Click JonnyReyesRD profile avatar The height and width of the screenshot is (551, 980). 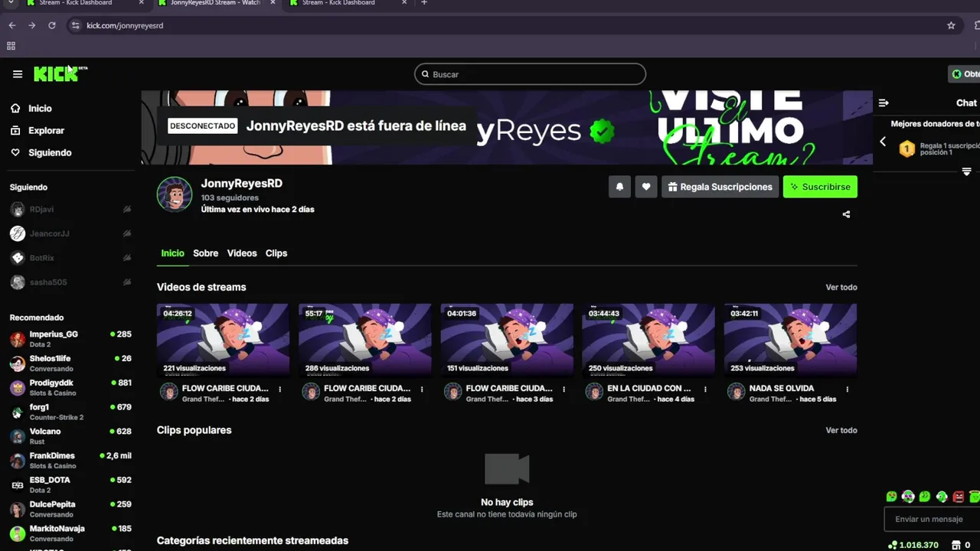click(175, 194)
